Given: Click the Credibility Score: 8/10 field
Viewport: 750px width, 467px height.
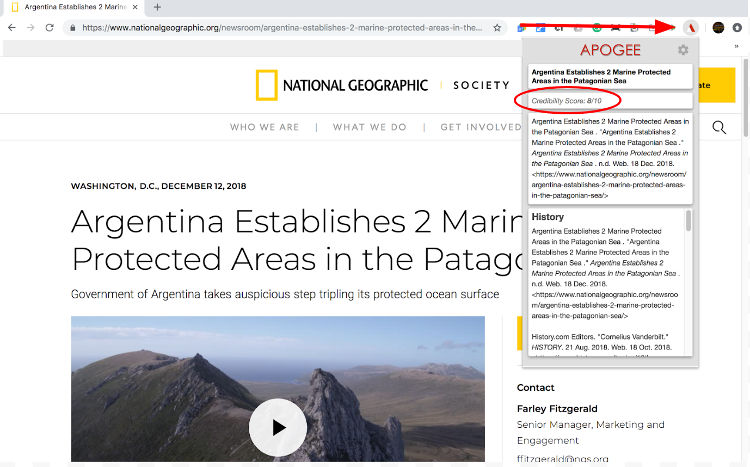Looking at the screenshot, I should point(610,101).
